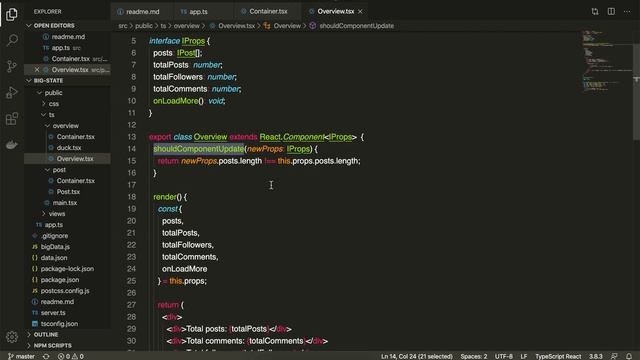This screenshot has width=640, height=360.
Task: Click the Open Changes icon in editor toolbar
Action: tap(595, 11)
